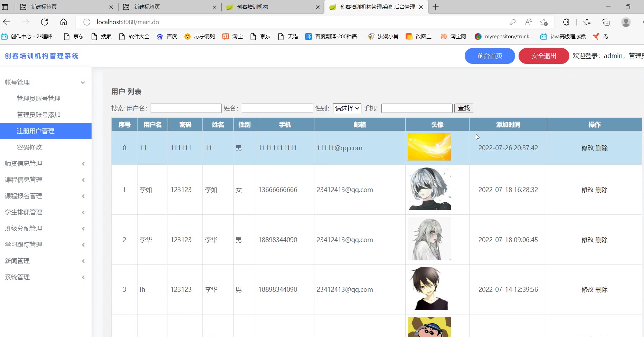Collapse the 帐号管理 section
644x337 pixels.
45,83
